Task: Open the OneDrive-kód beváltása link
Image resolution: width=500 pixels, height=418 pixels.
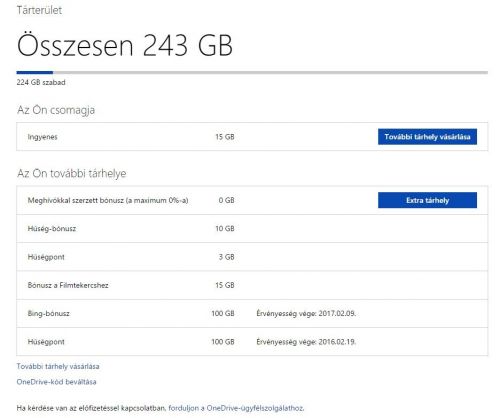Action: pos(56,382)
